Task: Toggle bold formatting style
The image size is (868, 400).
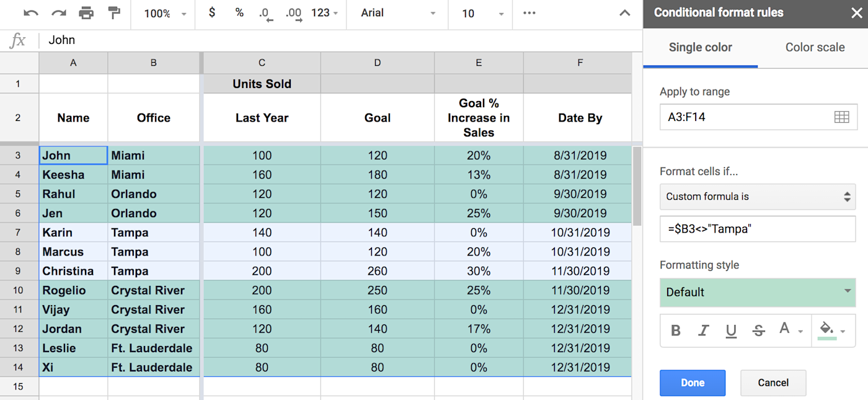Action: pyautogui.click(x=675, y=331)
